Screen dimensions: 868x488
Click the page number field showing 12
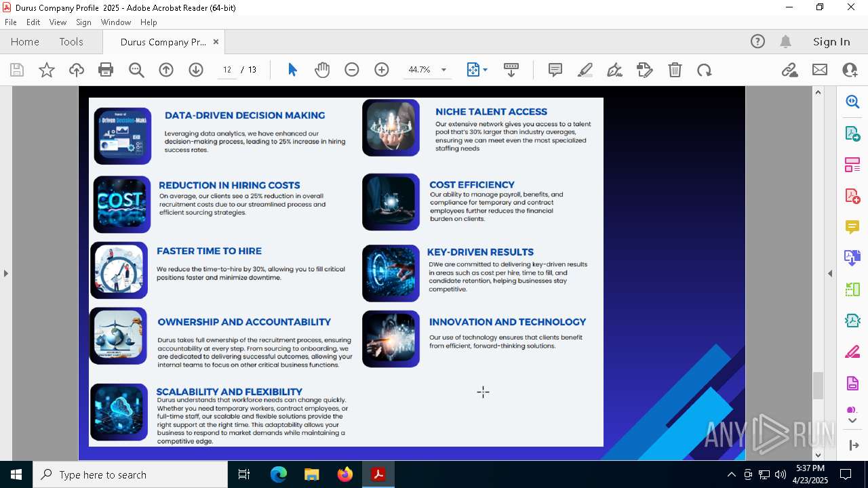click(x=227, y=70)
